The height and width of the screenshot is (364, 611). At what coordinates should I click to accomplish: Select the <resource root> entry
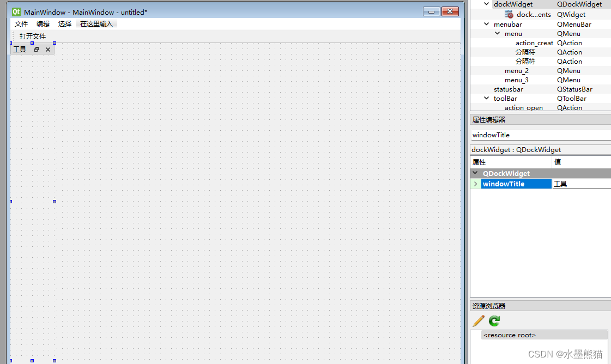510,335
